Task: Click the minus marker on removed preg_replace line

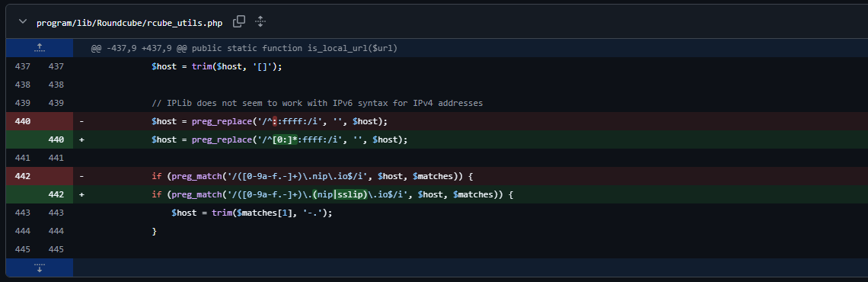Action: [81, 121]
